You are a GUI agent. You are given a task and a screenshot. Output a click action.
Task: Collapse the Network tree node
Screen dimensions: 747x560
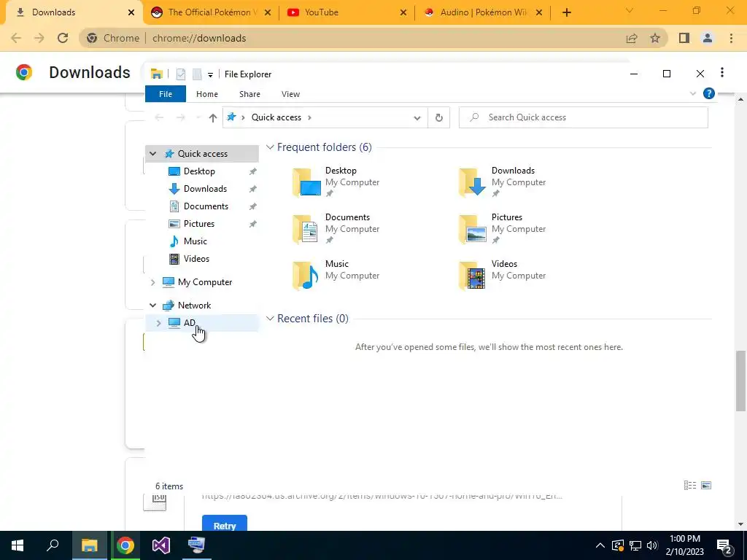(153, 306)
